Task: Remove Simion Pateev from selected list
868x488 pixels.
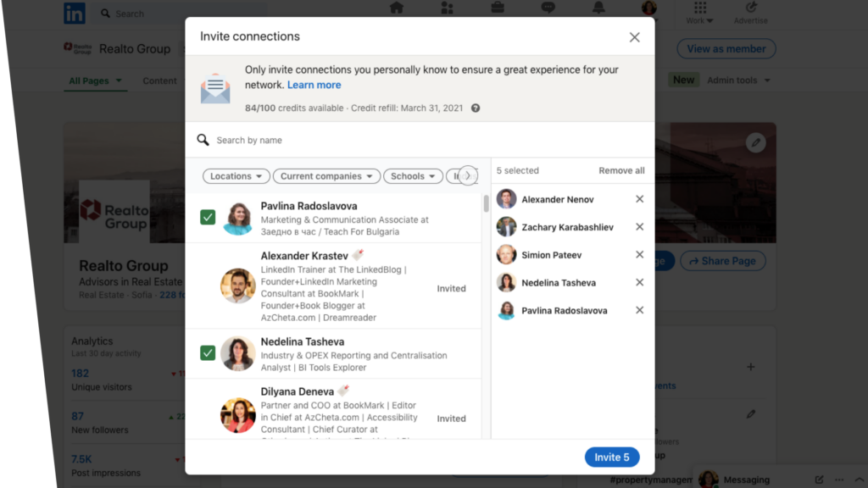Action: coord(639,254)
